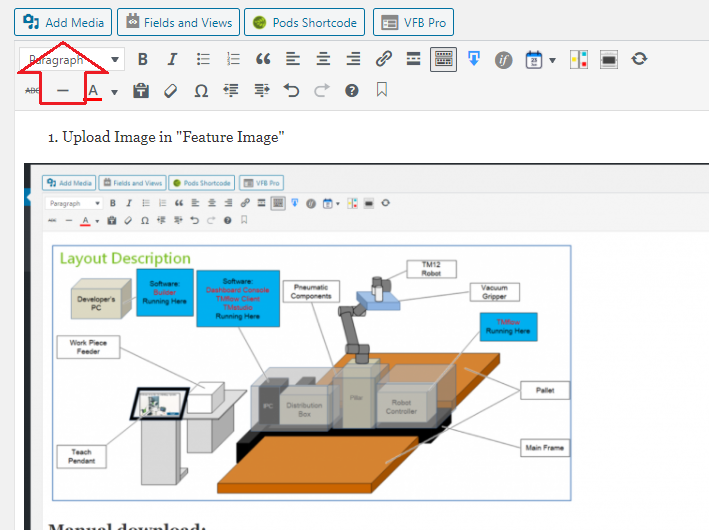Insert or edit a link
This screenshot has height=530, width=709.
pos(383,59)
